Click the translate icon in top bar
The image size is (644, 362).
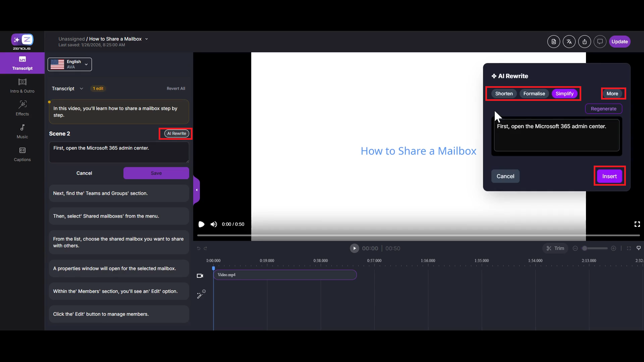click(x=569, y=42)
